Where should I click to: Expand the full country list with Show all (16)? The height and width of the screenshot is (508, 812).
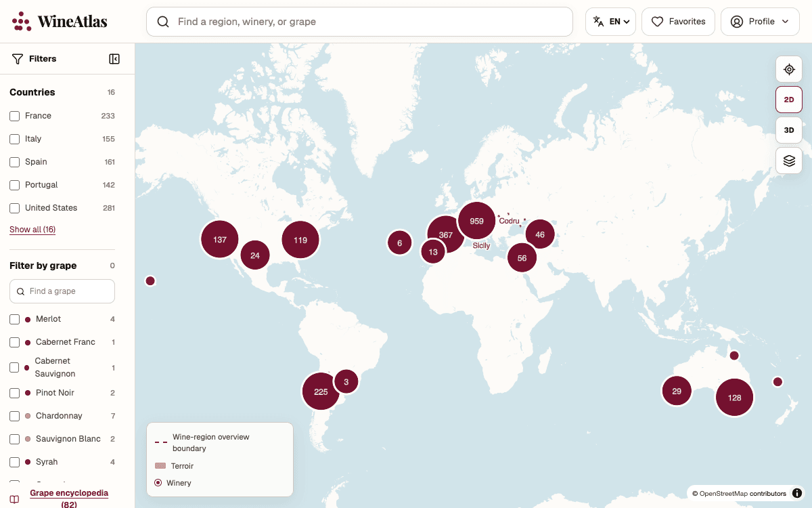[32, 230]
